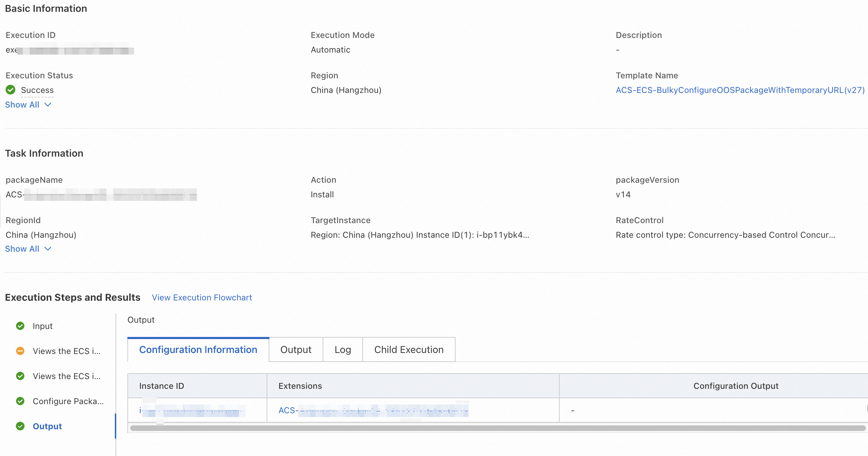
Task: Open the blurred instance ID link in table
Action: (x=192, y=411)
